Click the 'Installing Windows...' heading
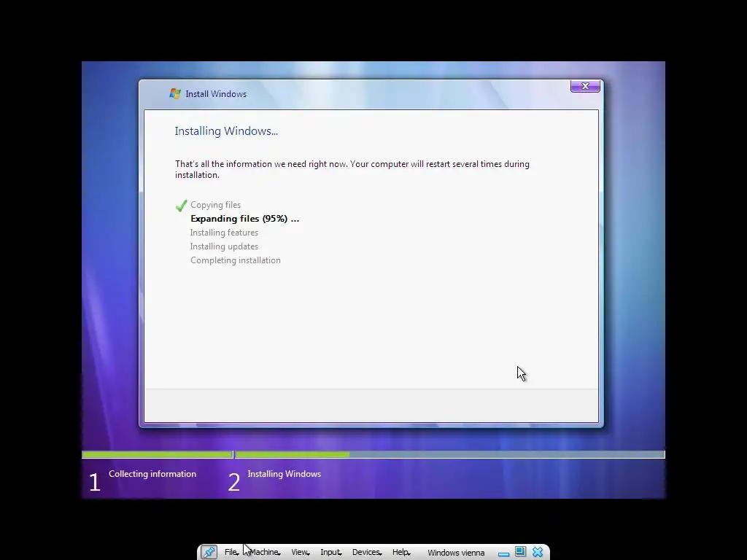The image size is (747, 560). point(226,131)
